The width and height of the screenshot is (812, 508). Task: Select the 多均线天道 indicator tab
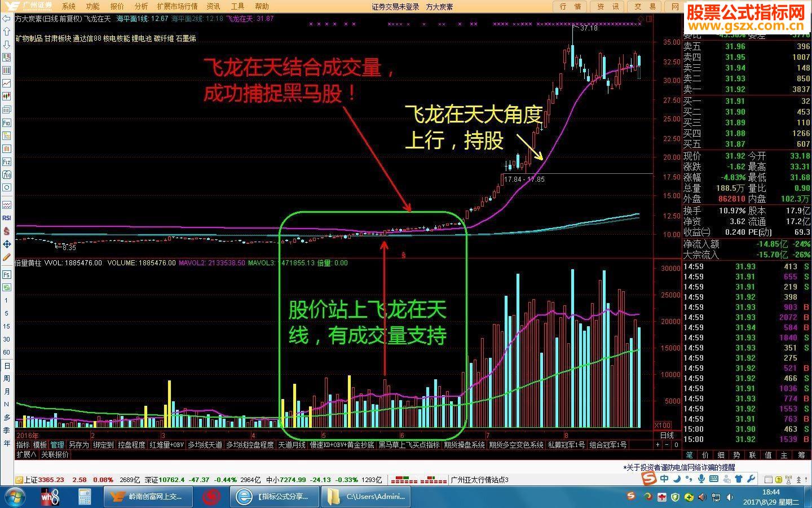(x=205, y=445)
